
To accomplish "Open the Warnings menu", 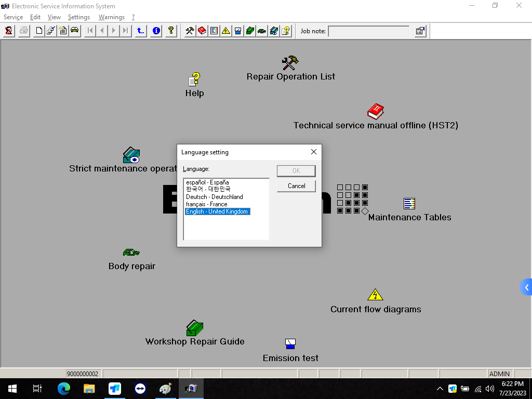I will (112, 17).
